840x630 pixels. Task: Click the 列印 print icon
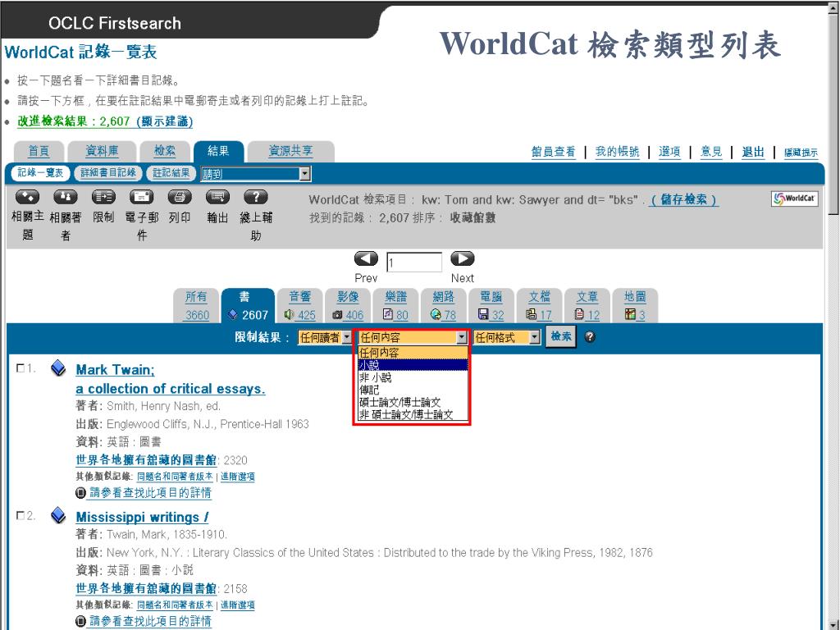180,197
